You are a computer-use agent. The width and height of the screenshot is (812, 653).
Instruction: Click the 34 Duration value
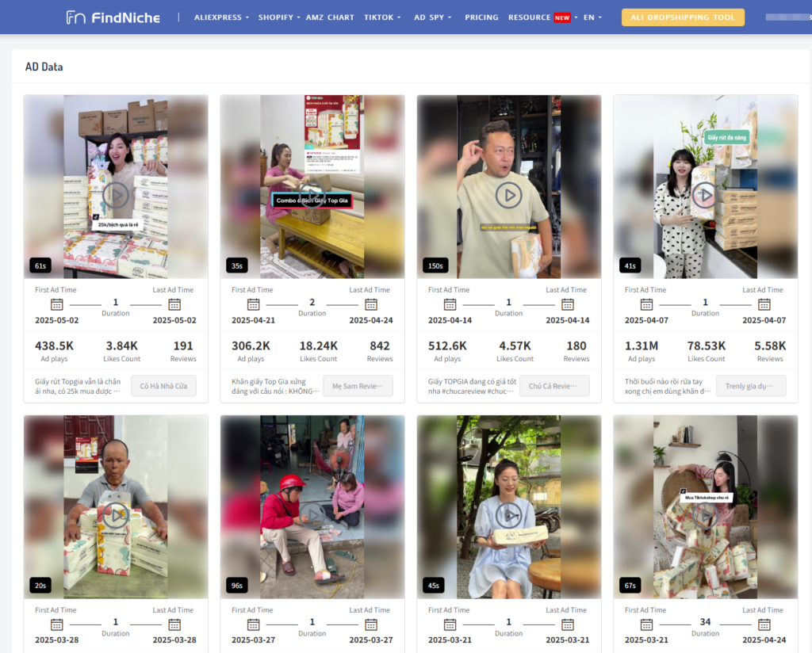pos(705,621)
